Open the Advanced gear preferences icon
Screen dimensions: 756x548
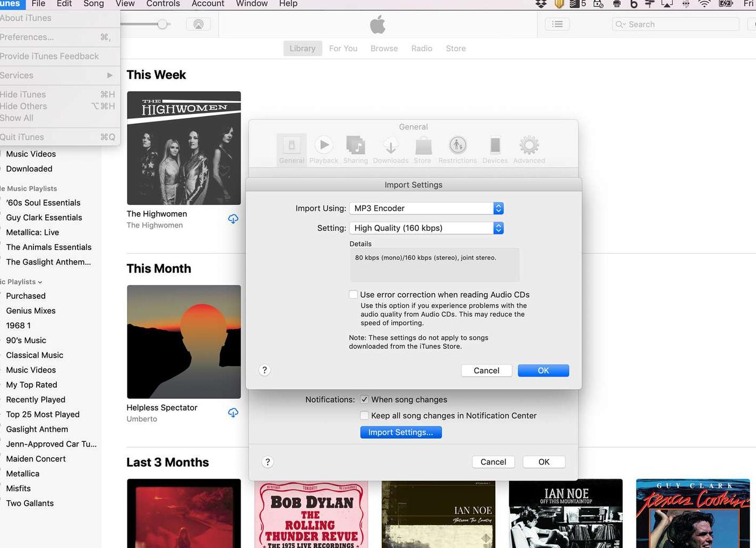click(529, 149)
